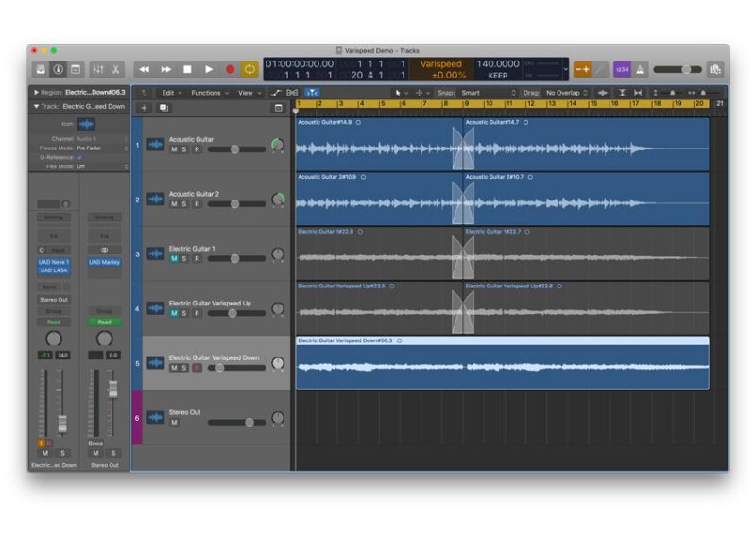The image size is (756, 540).
Task: Click the Electric Guitar Varispeed Down pan knob
Action: click(278, 363)
